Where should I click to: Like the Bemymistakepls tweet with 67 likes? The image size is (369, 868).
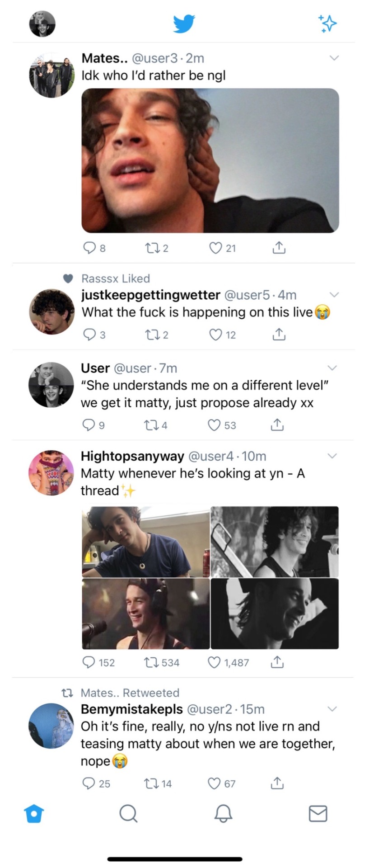tap(214, 783)
